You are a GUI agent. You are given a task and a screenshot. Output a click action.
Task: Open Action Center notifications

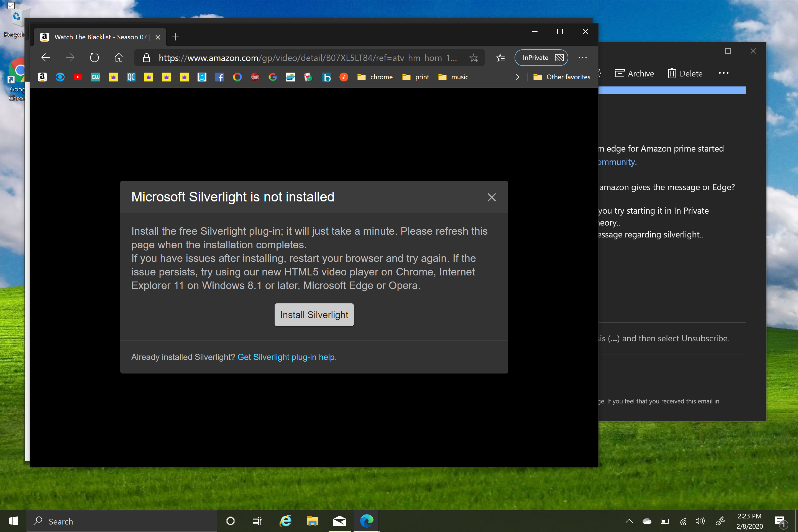click(x=780, y=522)
